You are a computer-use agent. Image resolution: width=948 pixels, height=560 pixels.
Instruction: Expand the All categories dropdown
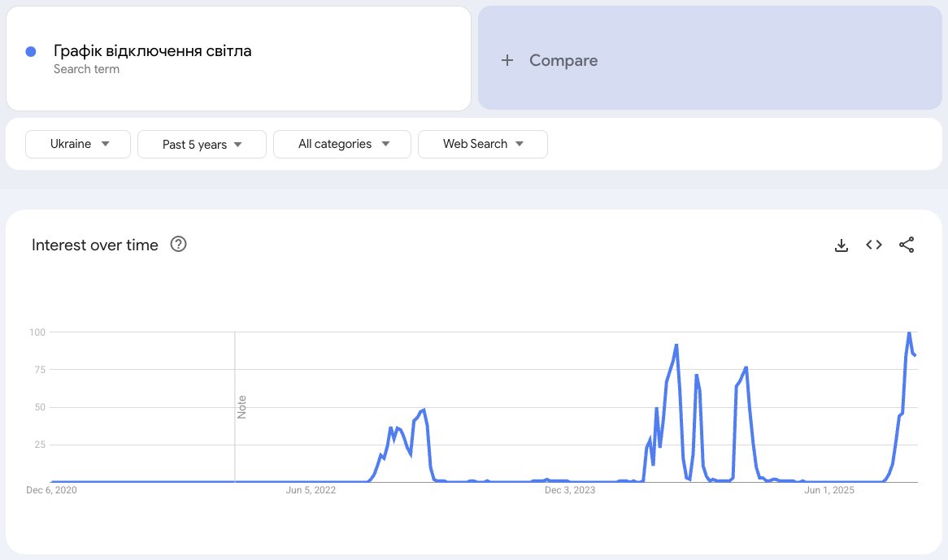[342, 145]
